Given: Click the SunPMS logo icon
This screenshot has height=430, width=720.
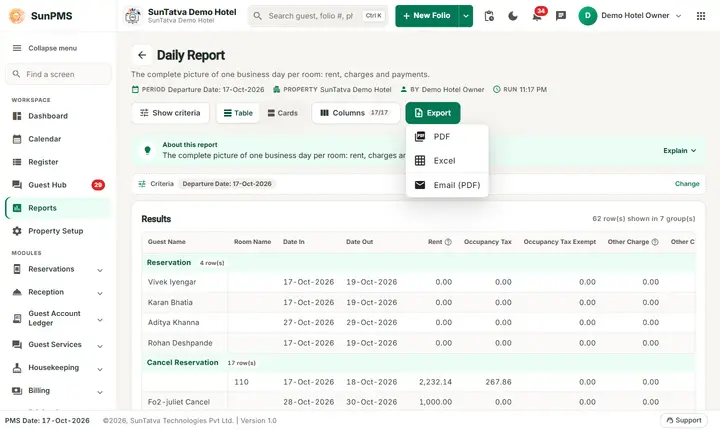Looking at the screenshot, I should coord(17,16).
